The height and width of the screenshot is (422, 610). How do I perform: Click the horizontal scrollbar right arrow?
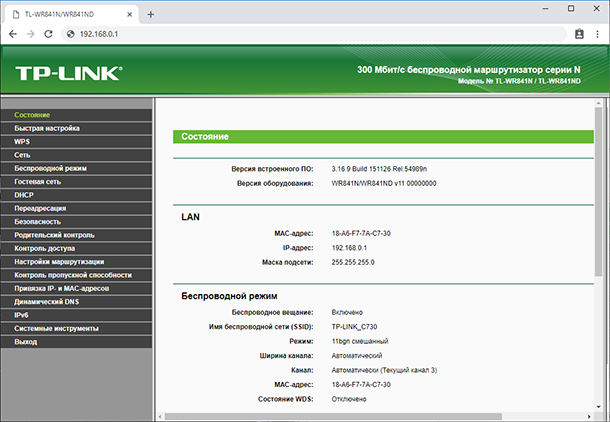point(589,417)
